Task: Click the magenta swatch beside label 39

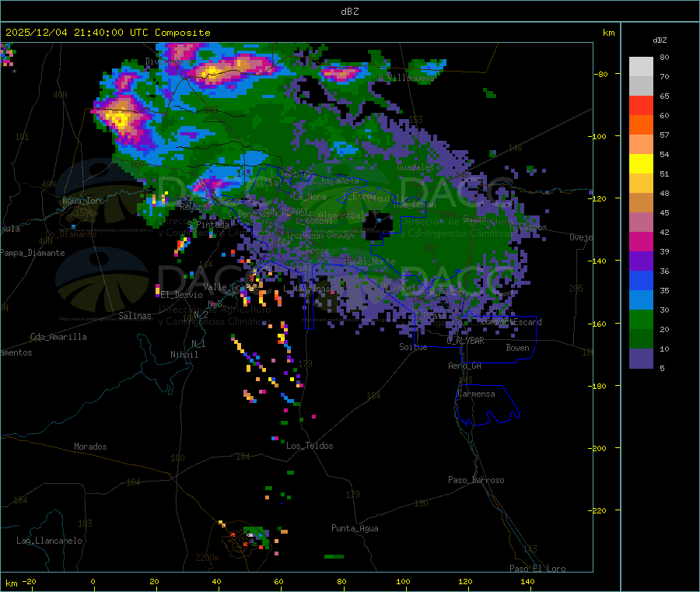Action: click(x=641, y=241)
